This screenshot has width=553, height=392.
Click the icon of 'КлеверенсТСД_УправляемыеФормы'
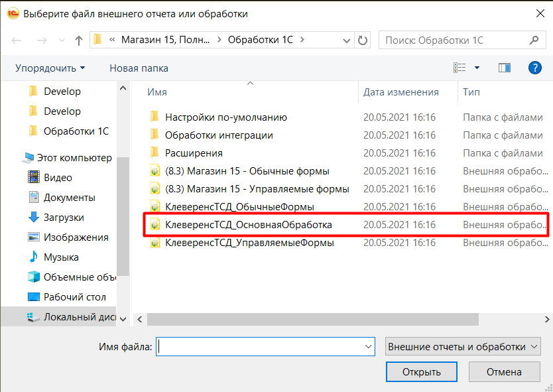tap(154, 243)
